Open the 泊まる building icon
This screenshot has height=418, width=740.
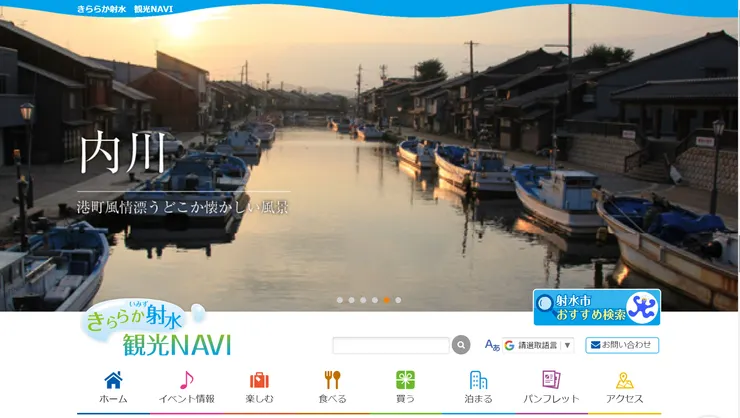coord(478,380)
